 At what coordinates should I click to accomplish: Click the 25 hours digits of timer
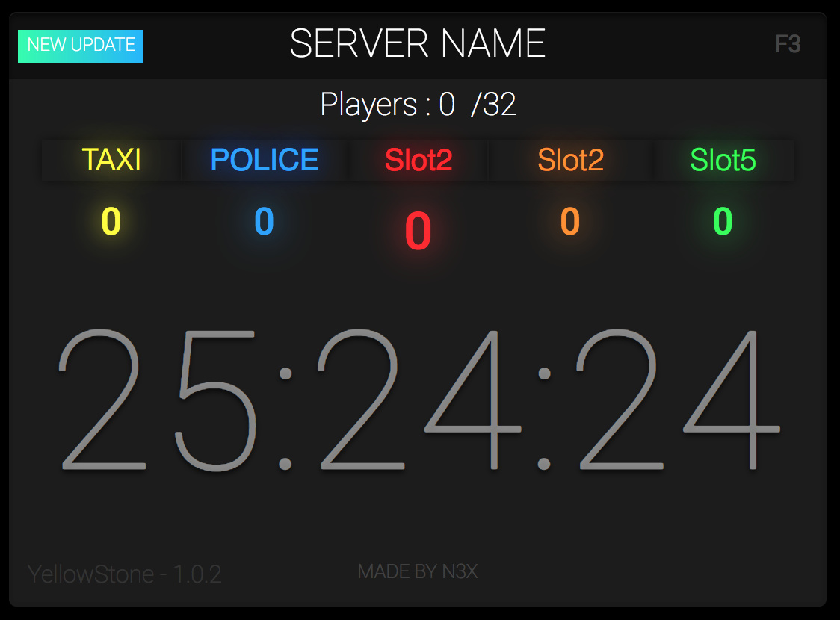(x=156, y=400)
